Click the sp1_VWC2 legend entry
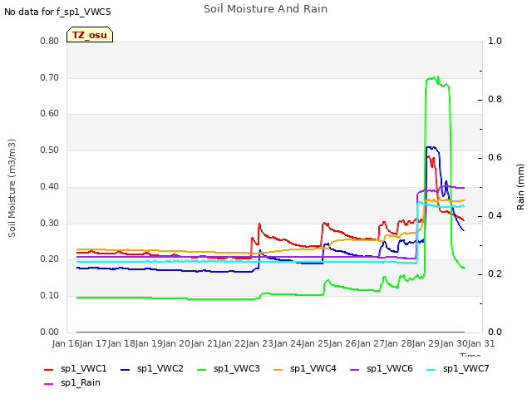 [151, 369]
